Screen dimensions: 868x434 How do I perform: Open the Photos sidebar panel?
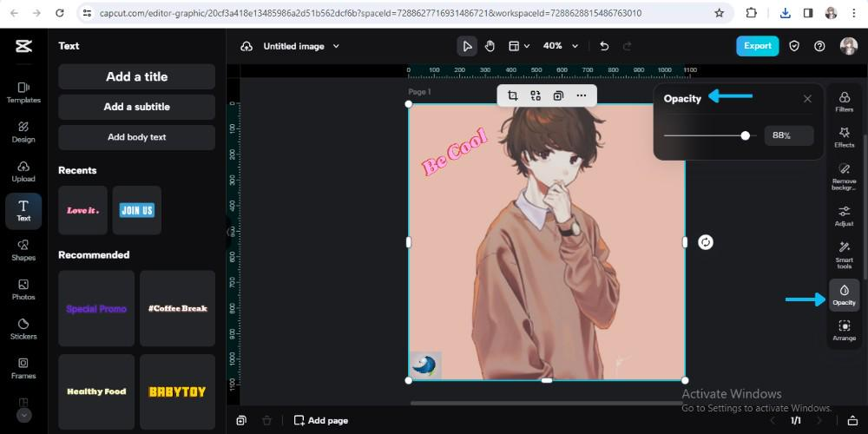(23, 290)
